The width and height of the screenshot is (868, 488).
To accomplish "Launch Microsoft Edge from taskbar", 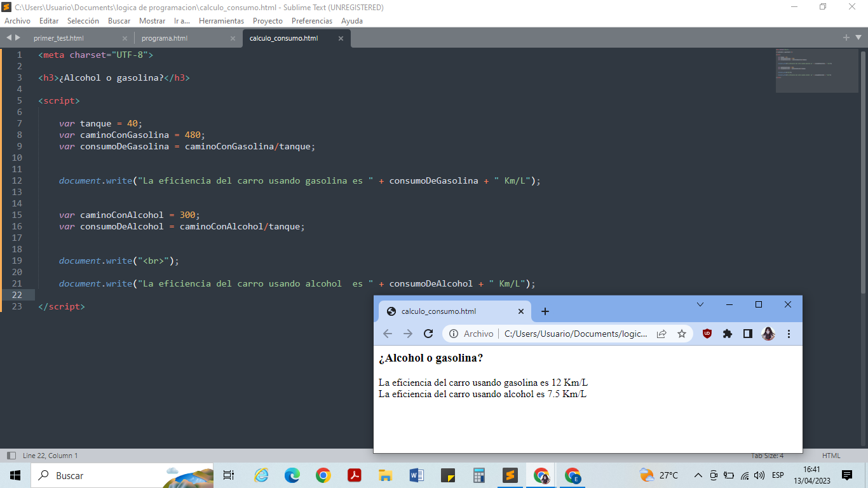I will (292, 475).
